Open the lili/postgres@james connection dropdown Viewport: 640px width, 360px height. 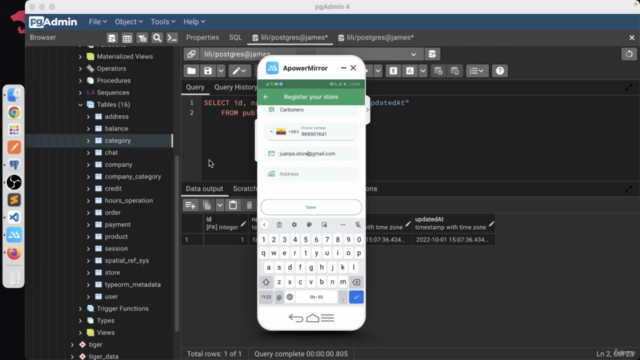(x=413, y=54)
